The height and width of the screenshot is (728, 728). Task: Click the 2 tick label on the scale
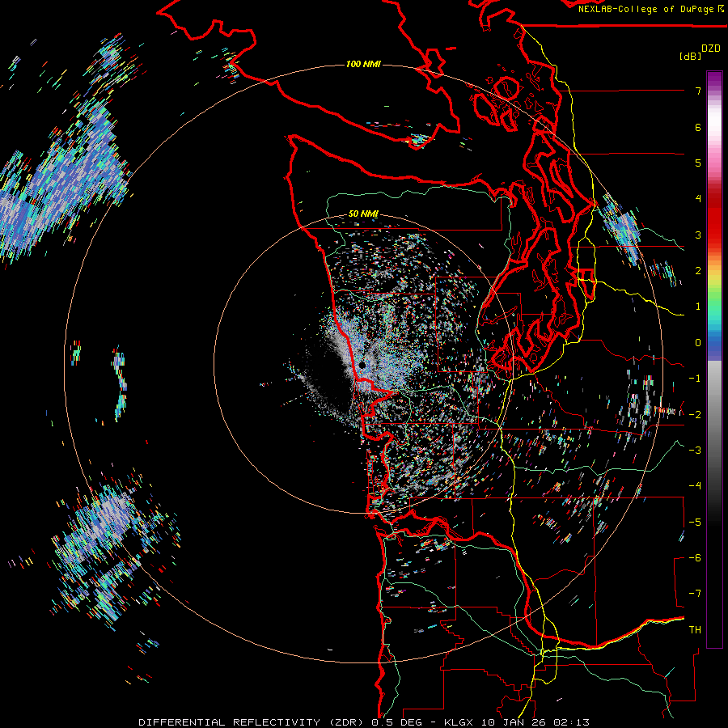698,271
